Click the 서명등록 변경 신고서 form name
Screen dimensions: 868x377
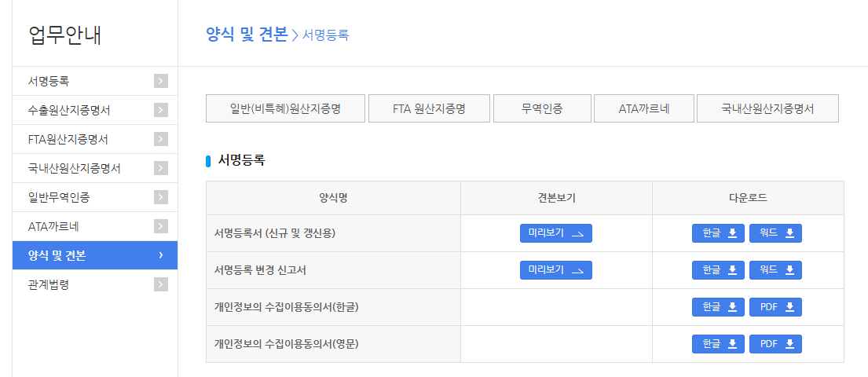260,270
